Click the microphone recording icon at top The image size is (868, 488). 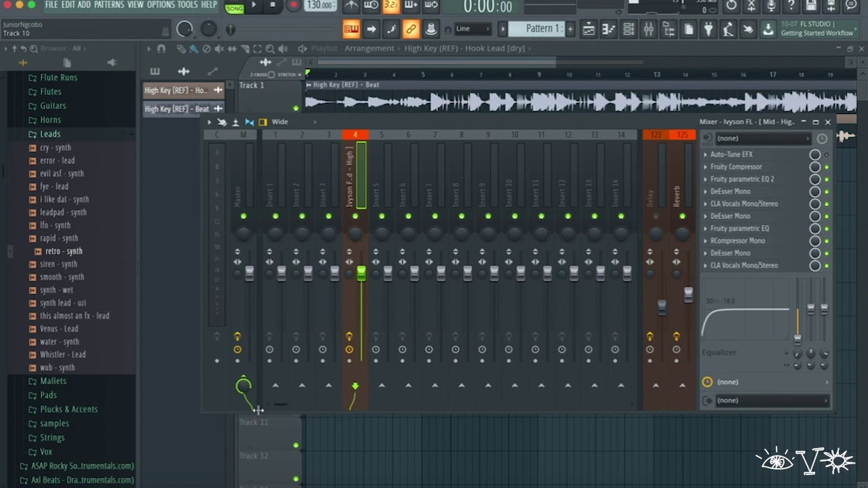[771, 5]
